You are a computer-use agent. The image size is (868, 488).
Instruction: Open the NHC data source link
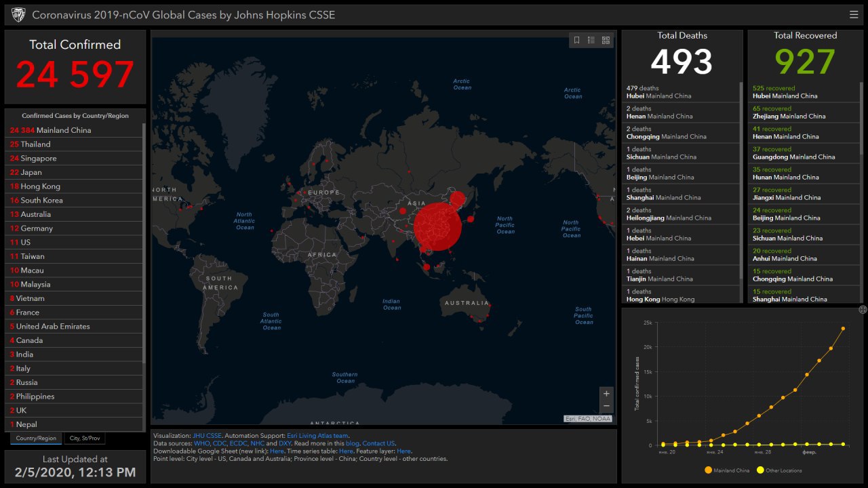(x=258, y=443)
